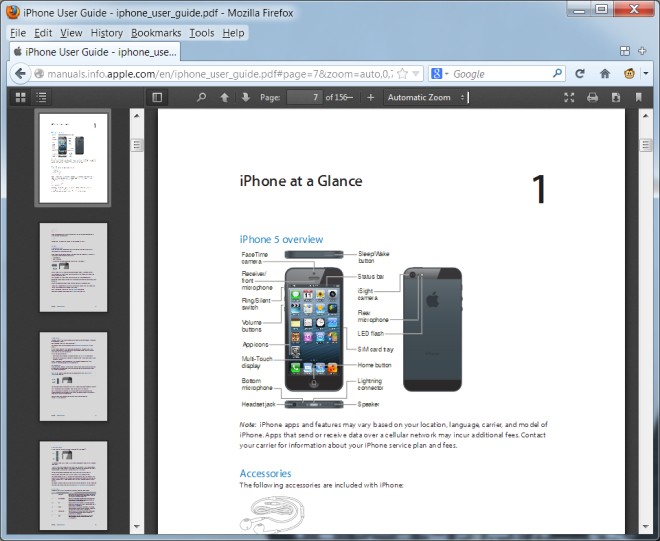Toggle the PDF sidebar panel
The width and height of the screenshot is (660, 541).
[x=157, y=97]
